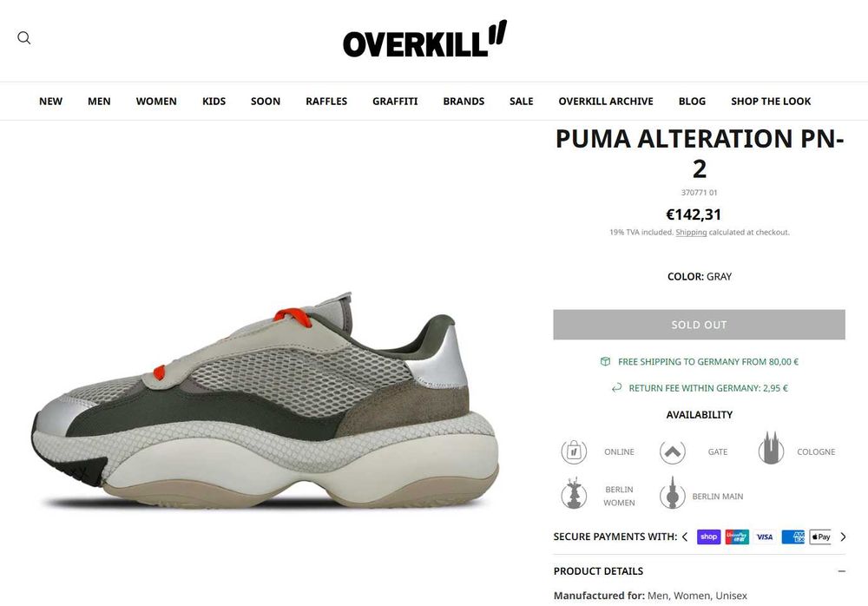868x606 pixels.
Task: Follow the Shipping link
Action: coord(691,232)
